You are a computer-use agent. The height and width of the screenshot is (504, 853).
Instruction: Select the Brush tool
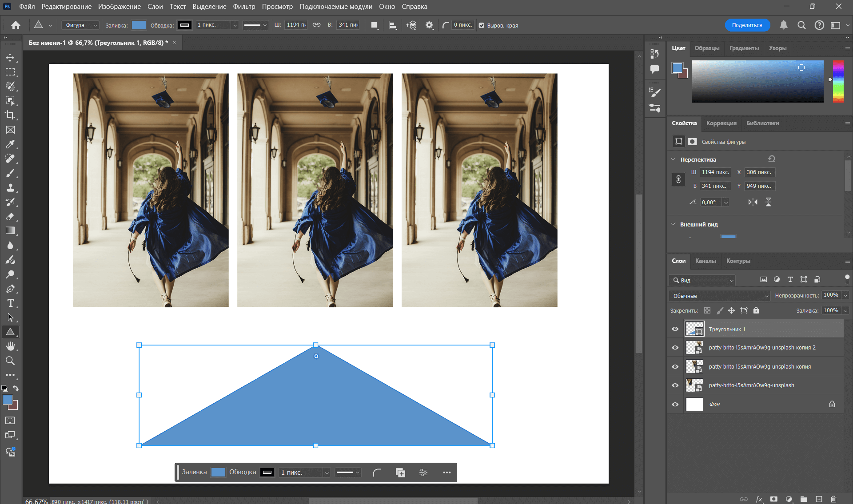(x=10, y=173)
